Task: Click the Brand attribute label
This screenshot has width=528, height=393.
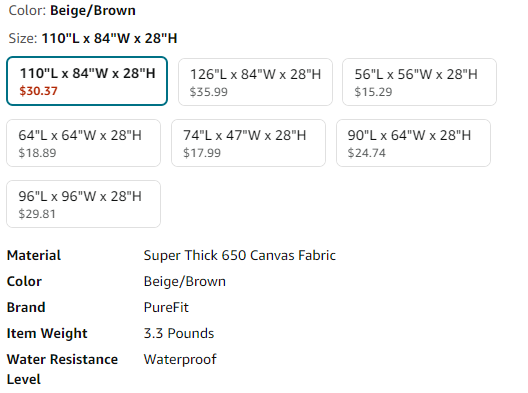Action: 26,307
